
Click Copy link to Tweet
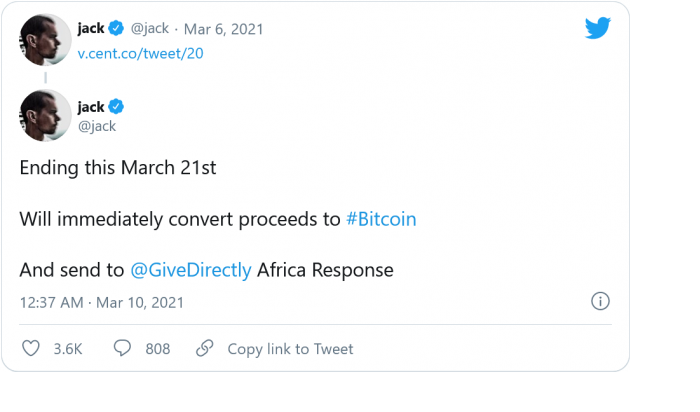(x=290, y=349)
